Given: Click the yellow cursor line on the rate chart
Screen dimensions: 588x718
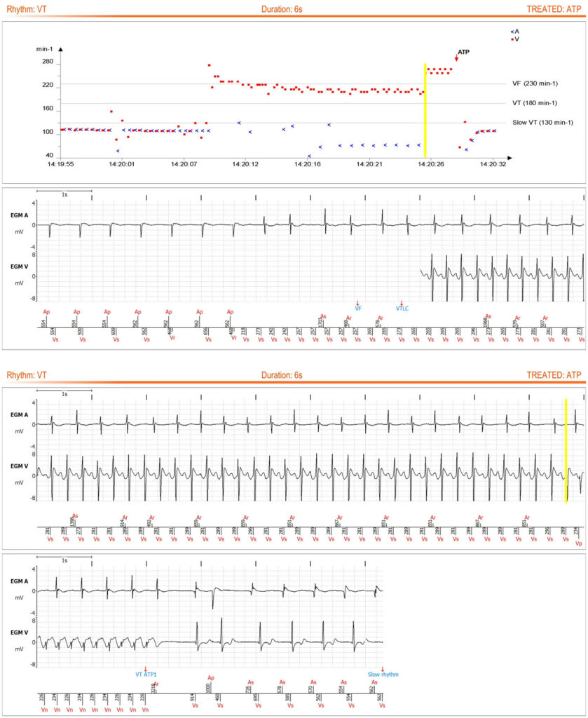Looking at the screenshot, I should click(425, 110).
